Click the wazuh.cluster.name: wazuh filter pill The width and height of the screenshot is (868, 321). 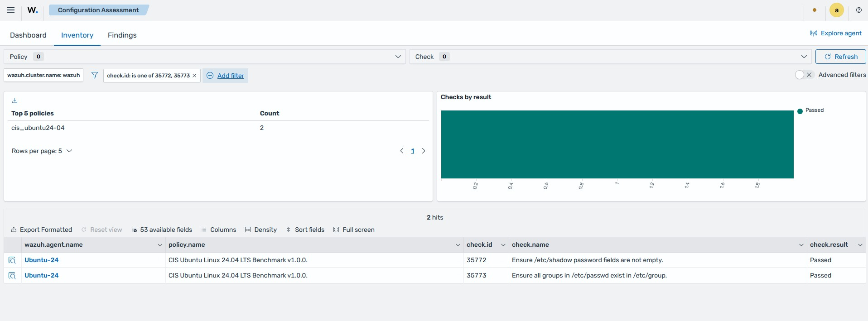(43, 75)
